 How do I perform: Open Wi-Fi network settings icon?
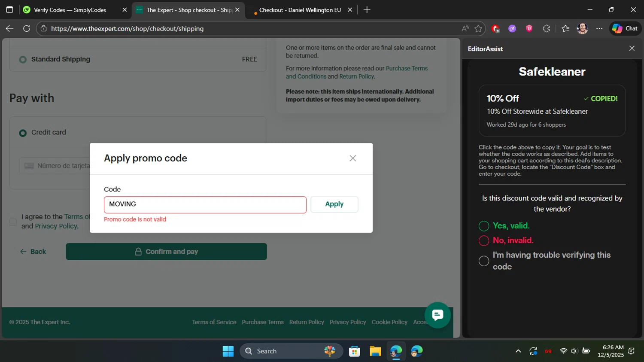(563, 351)
